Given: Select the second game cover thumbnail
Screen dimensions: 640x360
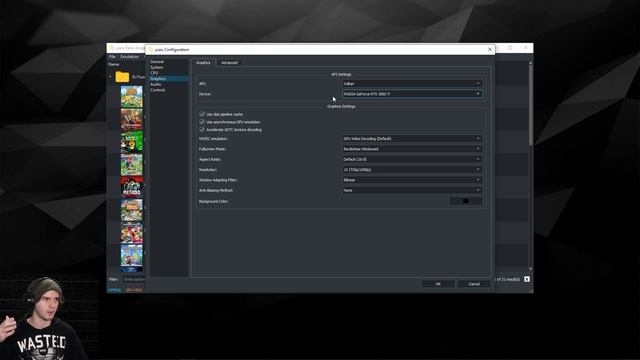Looking at the screenshot, I should 131,119.
